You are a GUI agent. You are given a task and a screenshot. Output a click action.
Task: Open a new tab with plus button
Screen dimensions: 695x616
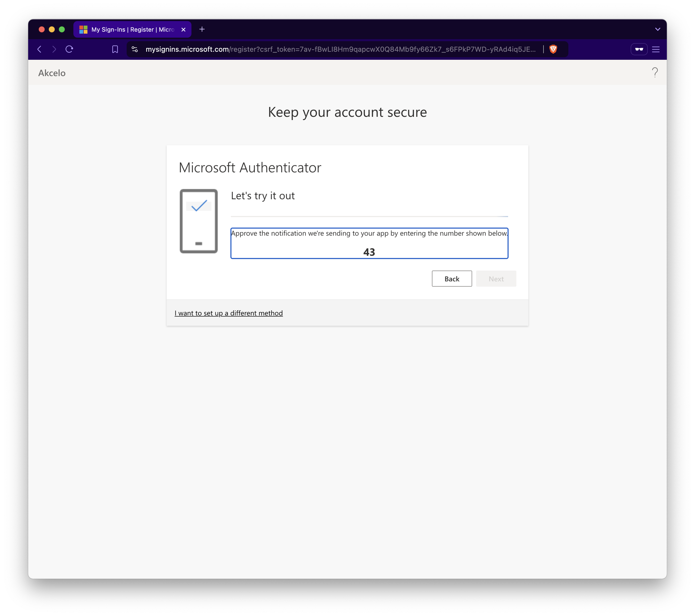click(x=202, y=29)
